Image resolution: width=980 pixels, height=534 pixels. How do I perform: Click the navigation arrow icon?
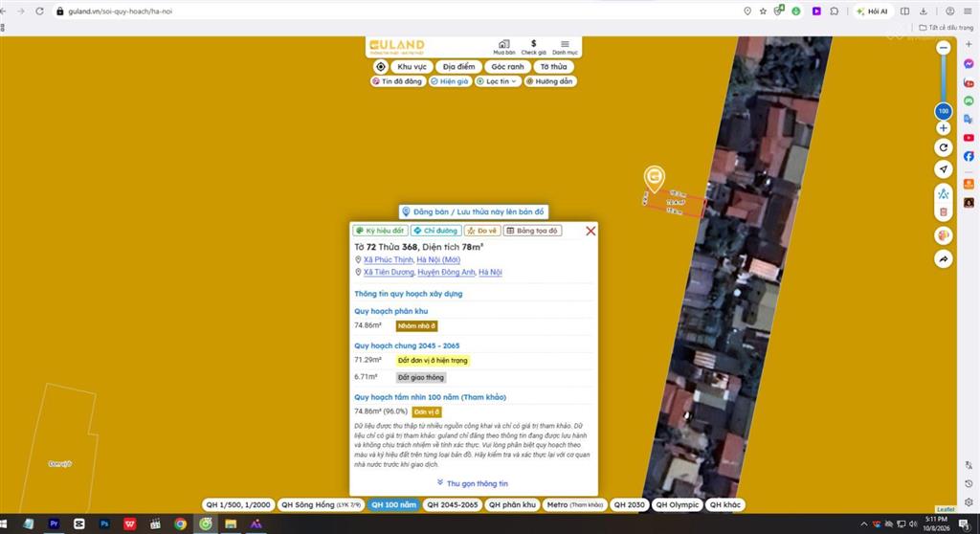tap(943, 168)
